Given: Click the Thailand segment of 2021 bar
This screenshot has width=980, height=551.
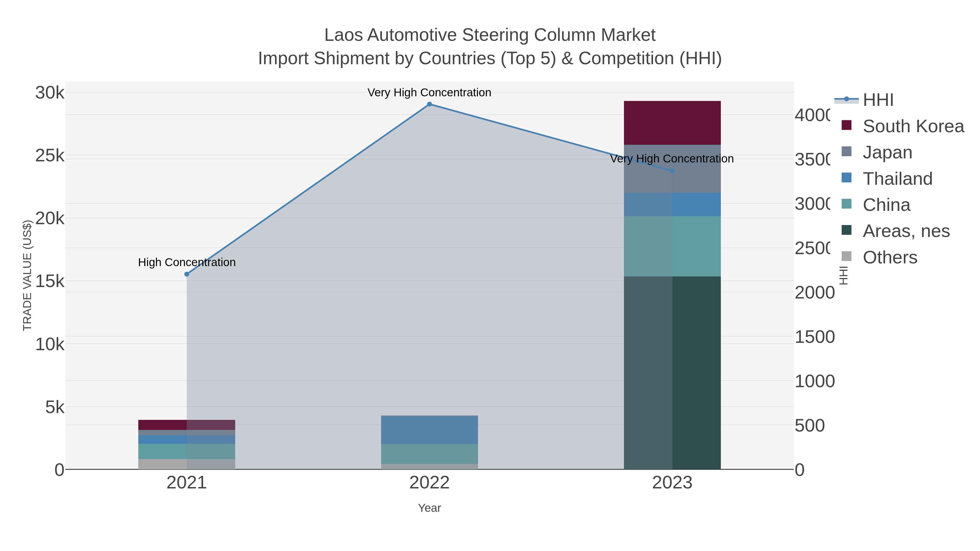Looking at the screenshot, I should coord(187,440).
